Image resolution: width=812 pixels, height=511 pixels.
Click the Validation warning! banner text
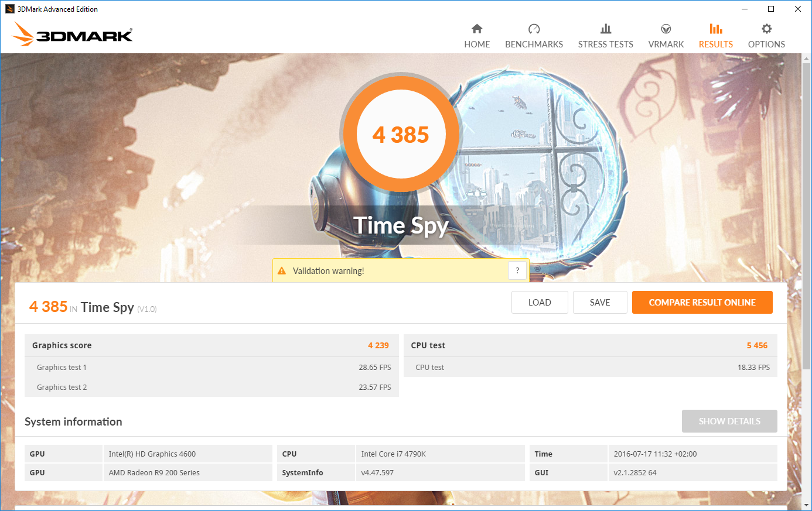[328, 271]
